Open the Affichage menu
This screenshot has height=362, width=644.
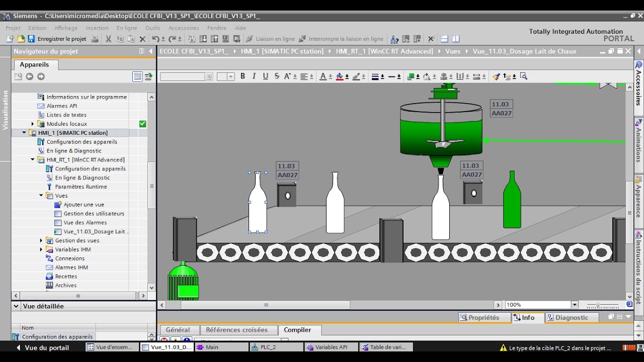[x=66, y=28]
